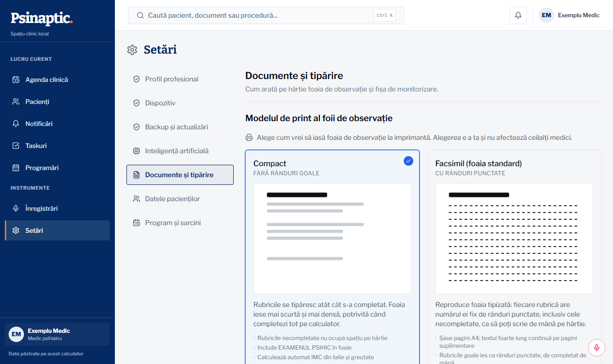
Task: Click Exemplu Medic profile card in sidebar
Action: tap(57, 334)
